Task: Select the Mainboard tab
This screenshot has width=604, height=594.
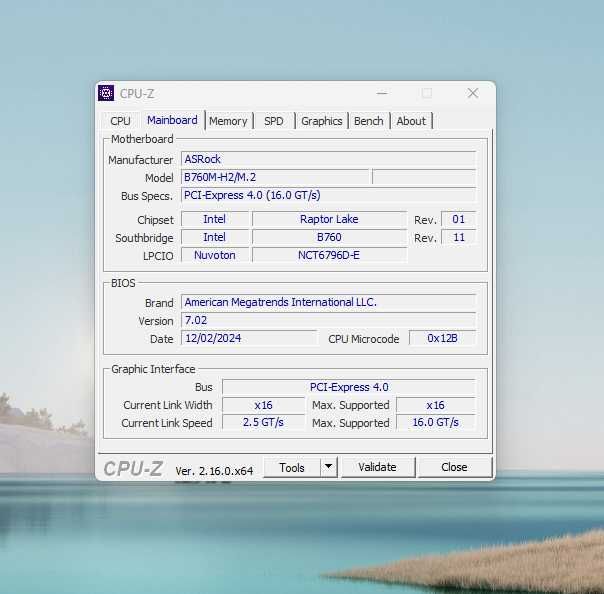Action: click(x=172, y=120)
